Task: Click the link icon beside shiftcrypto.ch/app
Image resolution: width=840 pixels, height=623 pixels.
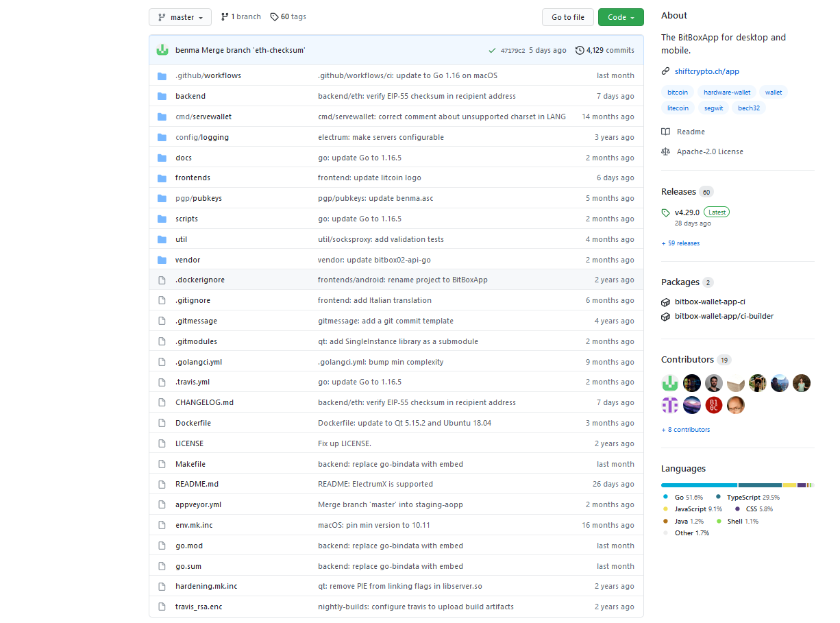Action: click(x=665, y=71)
